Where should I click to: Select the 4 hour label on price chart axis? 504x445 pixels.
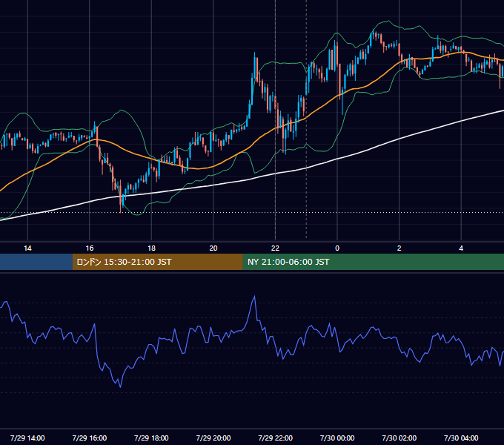[461, 248]
